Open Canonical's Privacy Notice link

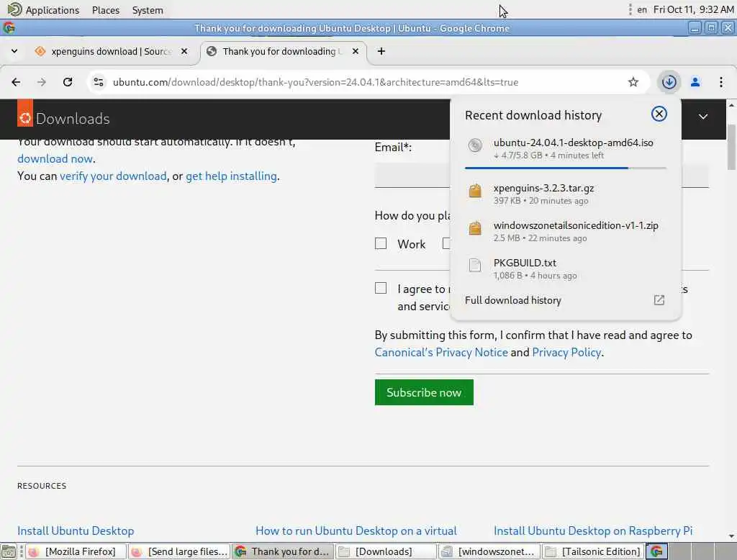click(x=441, y=352)
